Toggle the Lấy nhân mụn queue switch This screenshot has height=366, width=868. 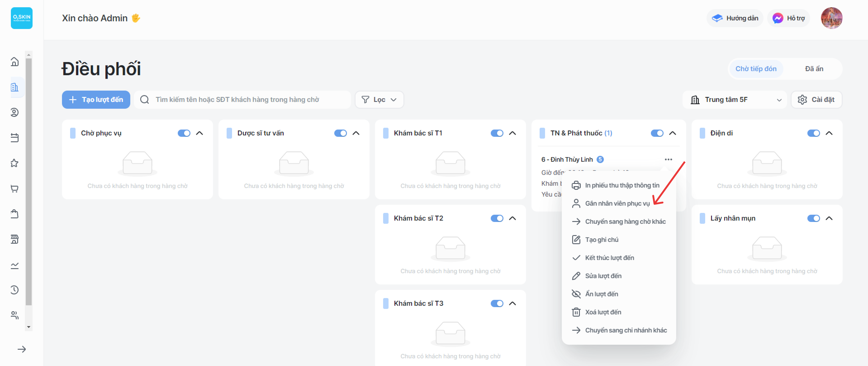pos(813,218)
